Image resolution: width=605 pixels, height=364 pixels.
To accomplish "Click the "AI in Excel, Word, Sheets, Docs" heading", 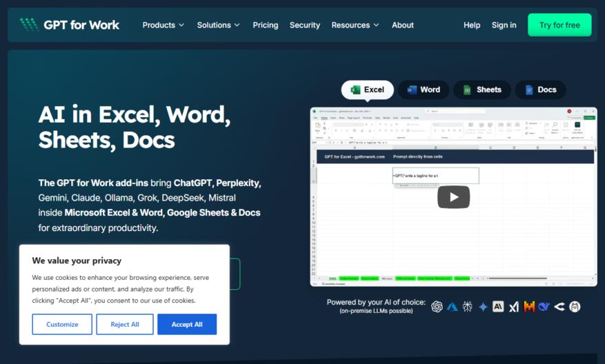I will (x=135, y=127).
